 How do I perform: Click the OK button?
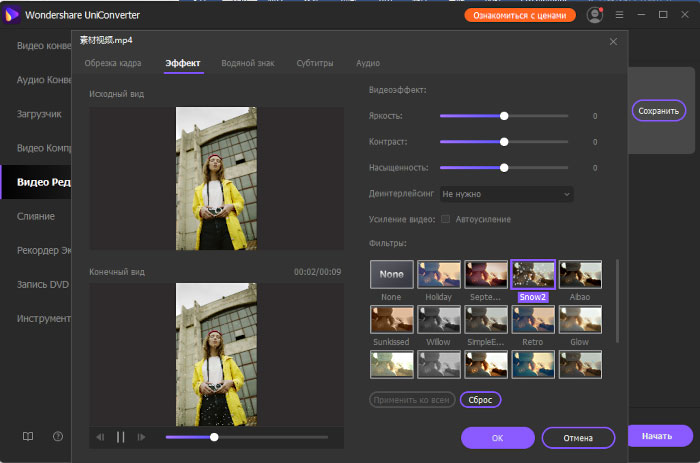(497, 438)
